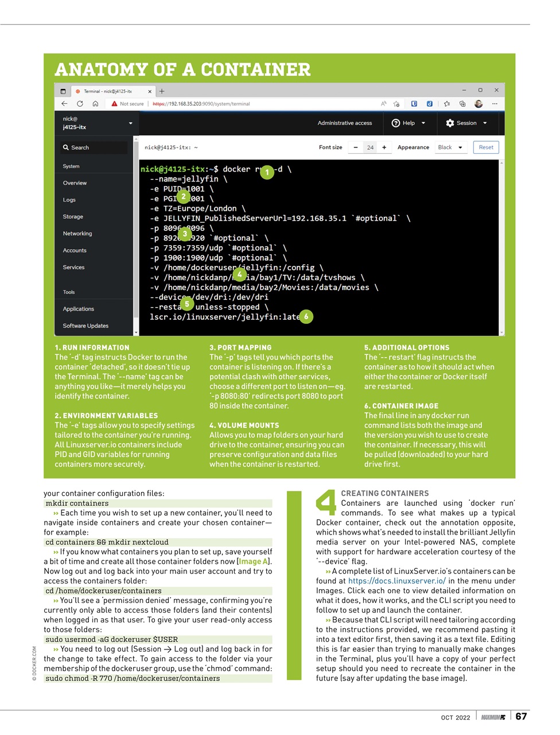Go to the browser home icon
The image size is (560, 735).
click(95, 104)
